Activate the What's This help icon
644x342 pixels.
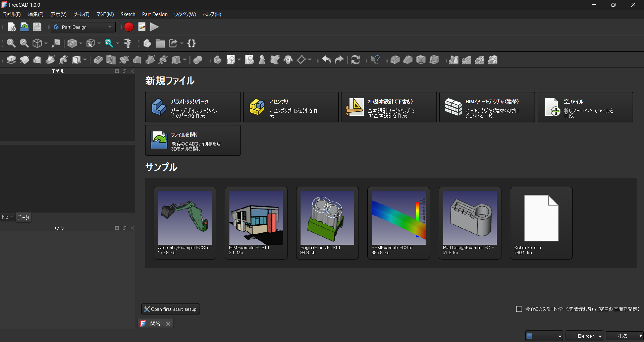pos(375,60)
